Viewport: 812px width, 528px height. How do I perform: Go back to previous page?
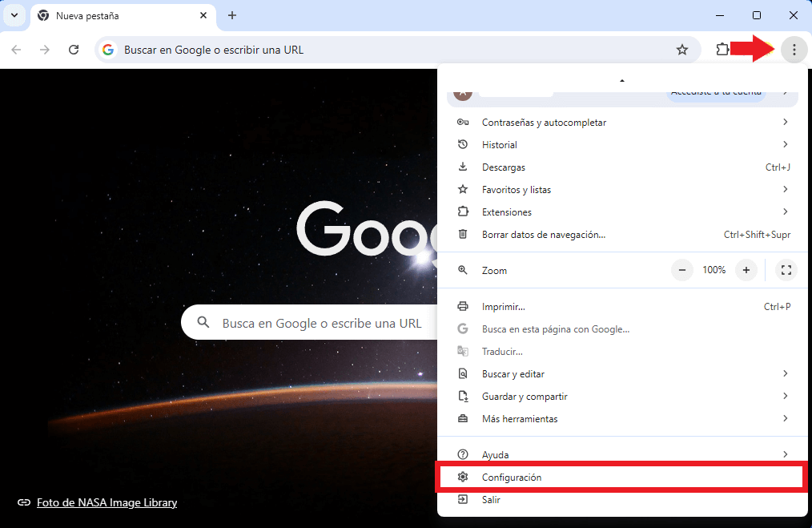[17, 50]
